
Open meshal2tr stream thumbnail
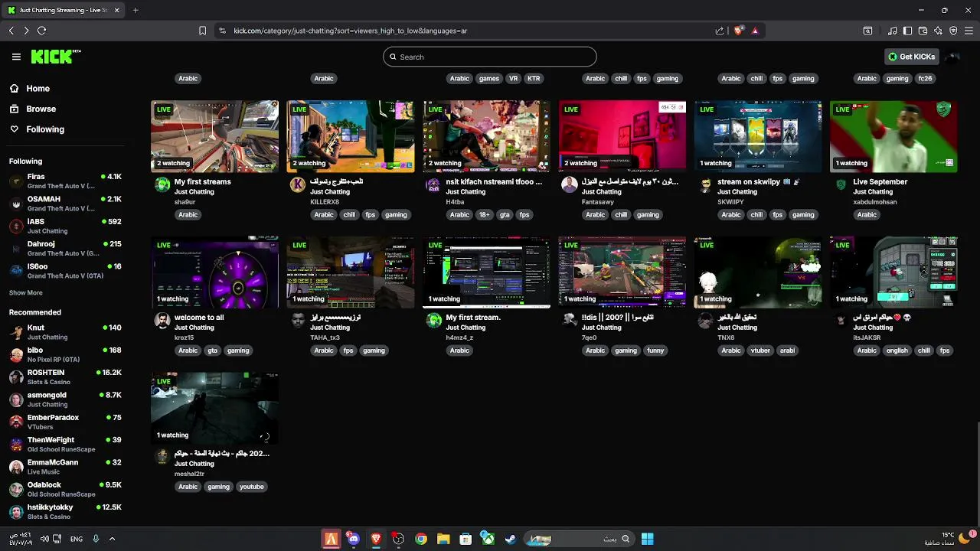click(214, 408)
